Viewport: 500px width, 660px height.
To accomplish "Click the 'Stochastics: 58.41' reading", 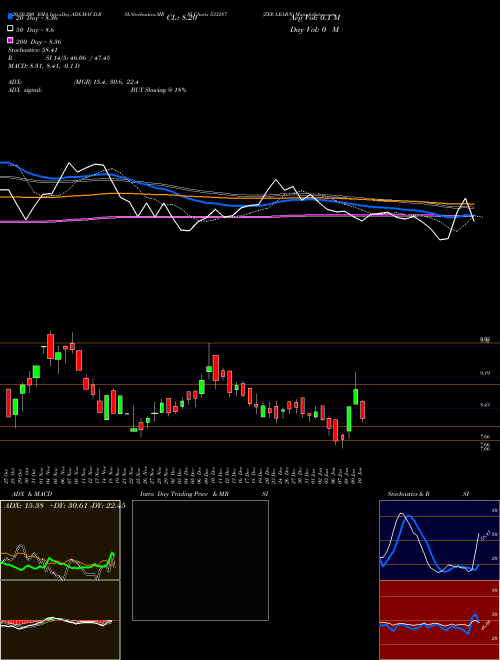I will point(33,50).
